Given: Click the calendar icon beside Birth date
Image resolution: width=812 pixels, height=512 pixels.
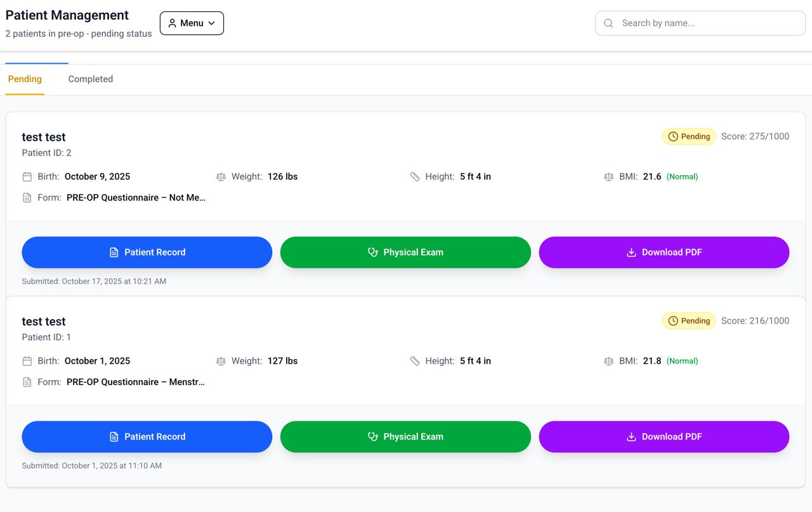Looking at the screenshot, I should 26,176.
